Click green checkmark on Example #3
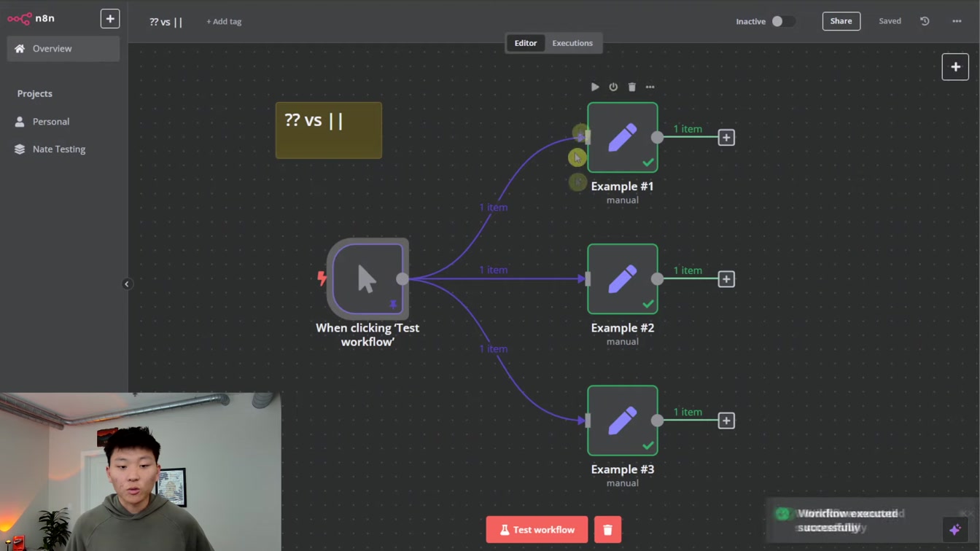The image size is (980, 551). [x=648, y=445]
